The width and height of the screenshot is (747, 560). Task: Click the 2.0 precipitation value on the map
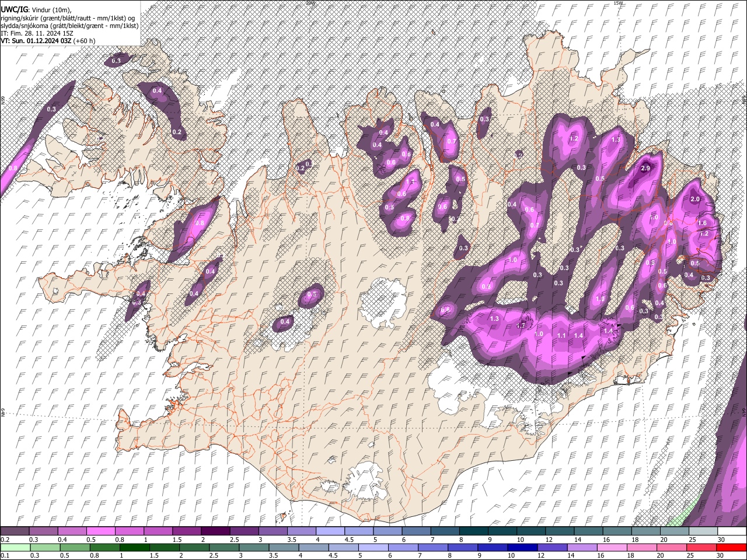[x=694, y=199]
